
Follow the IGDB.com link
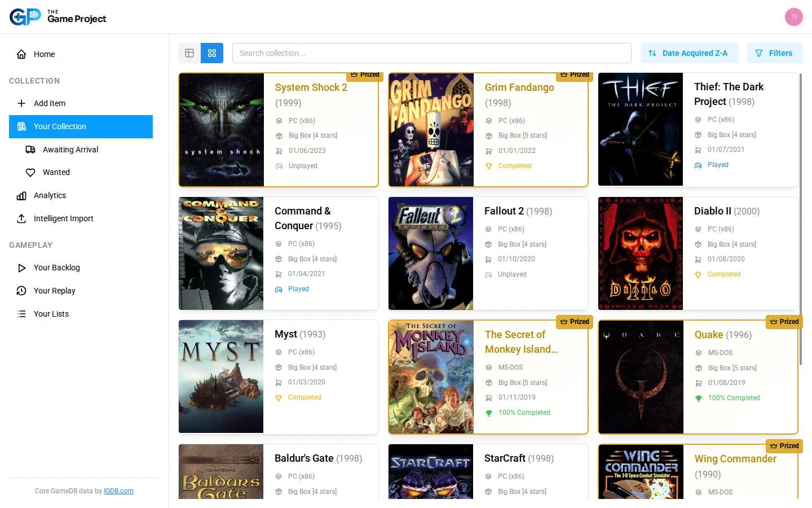[x=118, y=491]
